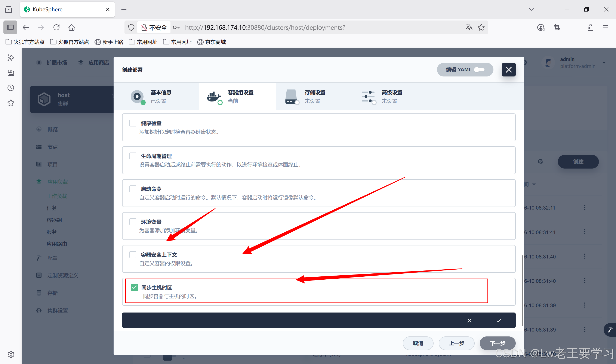
Task: Open row menu for 08:31:41 entry
Action: (x=585, y=232)
